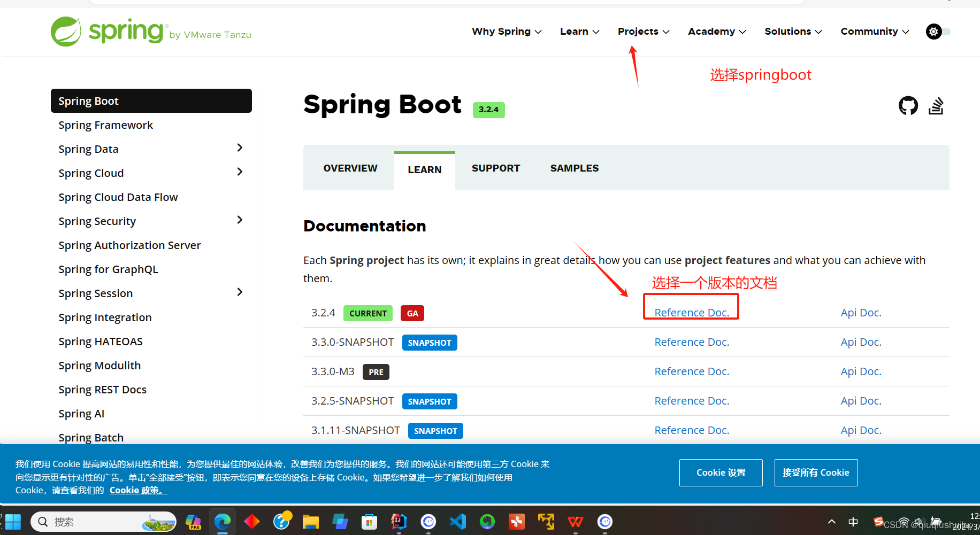Click the 3.2.4 version badge beside title
The image size is (980, 535).
click(x=488, y=110)
